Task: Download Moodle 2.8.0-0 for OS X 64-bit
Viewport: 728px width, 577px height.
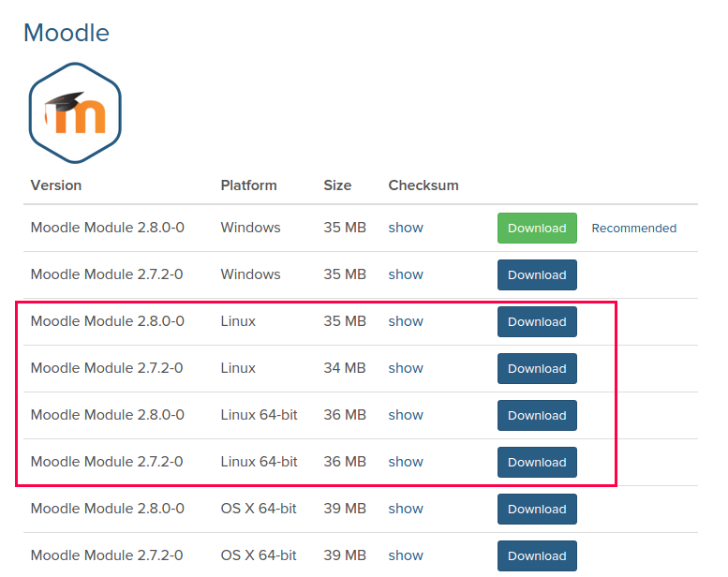Action: 537,510
